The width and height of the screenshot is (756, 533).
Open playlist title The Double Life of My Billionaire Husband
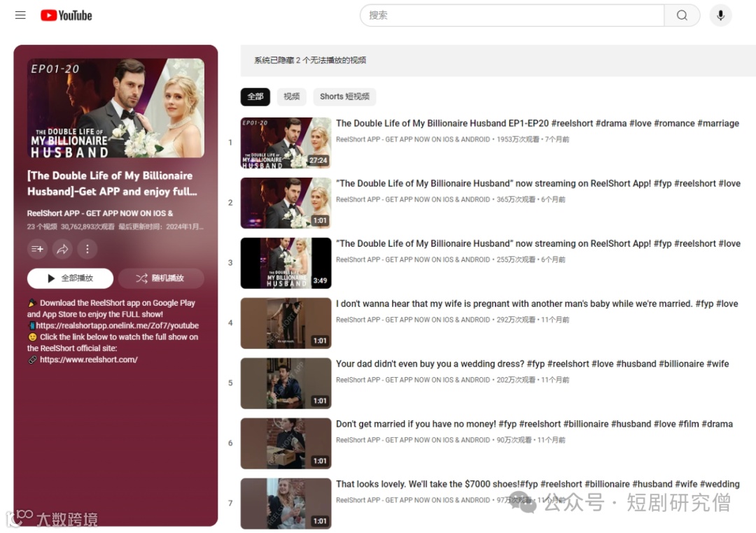coord(112,183)
